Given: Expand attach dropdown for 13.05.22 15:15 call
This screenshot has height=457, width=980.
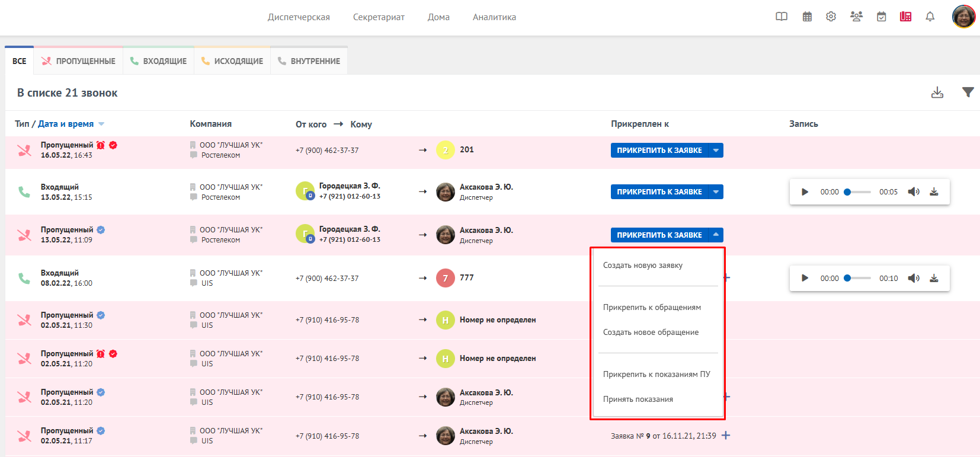Looking at the screenshot, I should pos(716,192).
